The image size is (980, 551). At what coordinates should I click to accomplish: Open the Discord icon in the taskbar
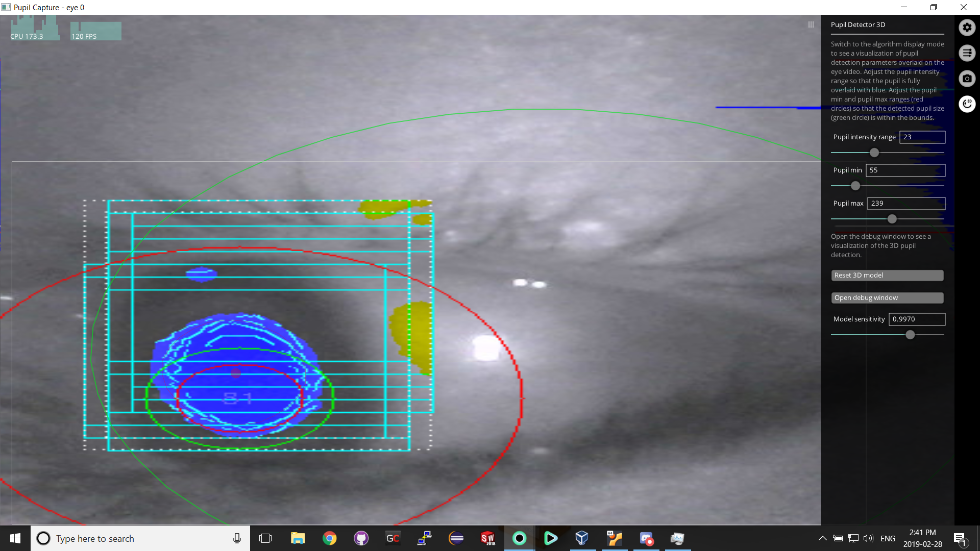(646, 538)
